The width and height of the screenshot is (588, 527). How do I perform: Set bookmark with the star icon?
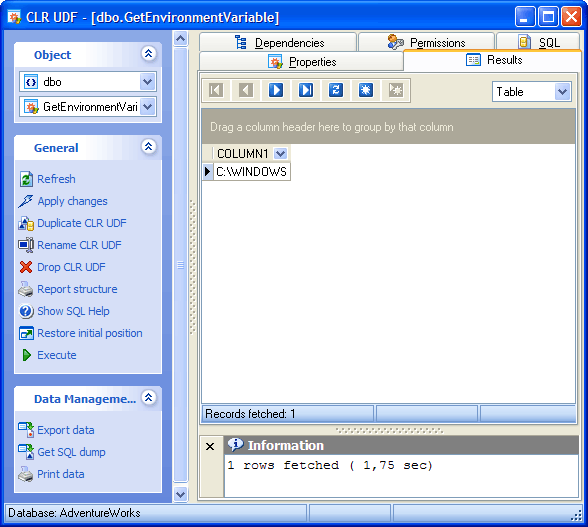366,90
